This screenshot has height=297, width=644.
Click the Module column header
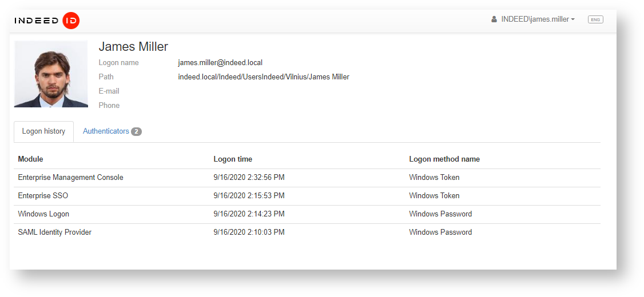(x=30, y=159)
